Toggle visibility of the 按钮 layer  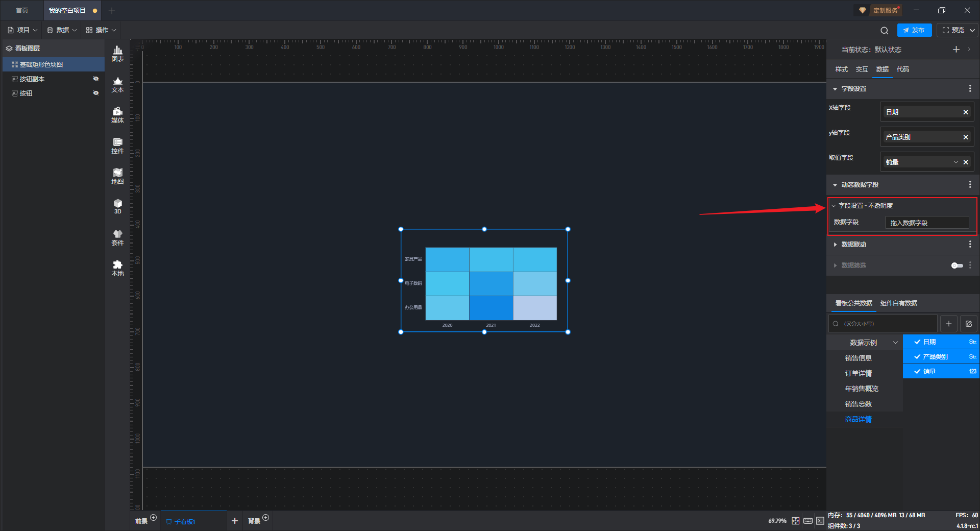point(96,93)
